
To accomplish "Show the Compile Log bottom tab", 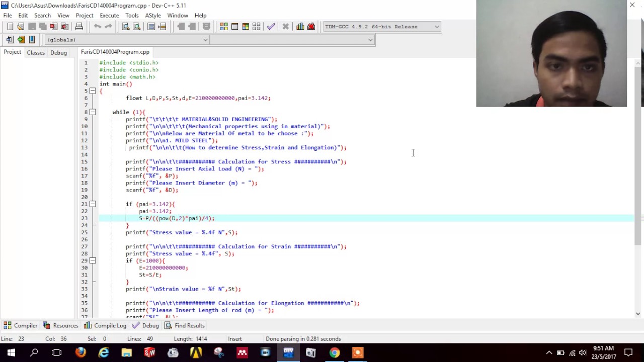I will point(106,325).
